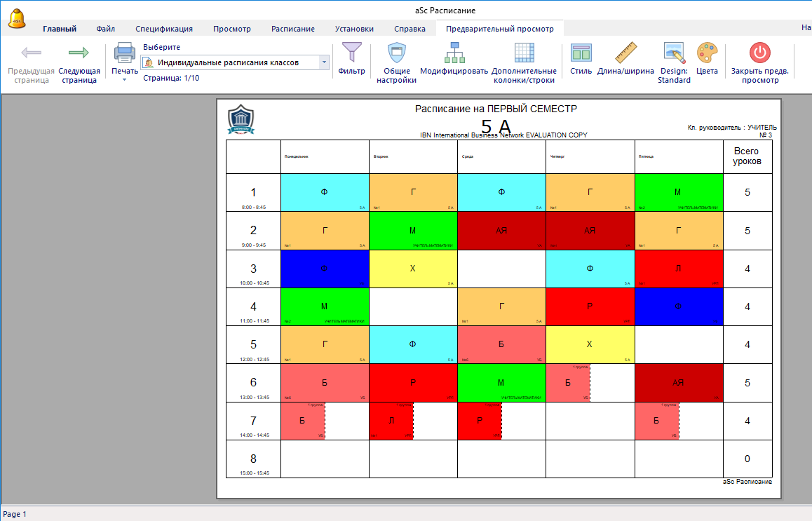Viewport: 812px width, 521px height.
Task: Open the Установки ribbon tab
Action: pos(354,29)
